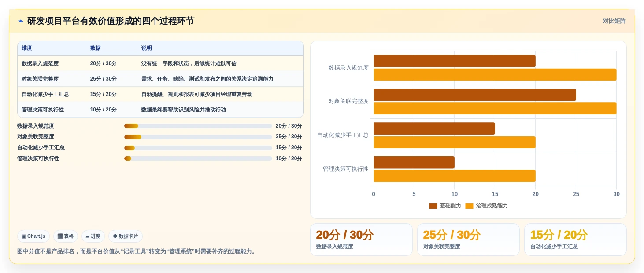Click description 没有统一字段和状态，后续统计难以可信

(189, 63)
